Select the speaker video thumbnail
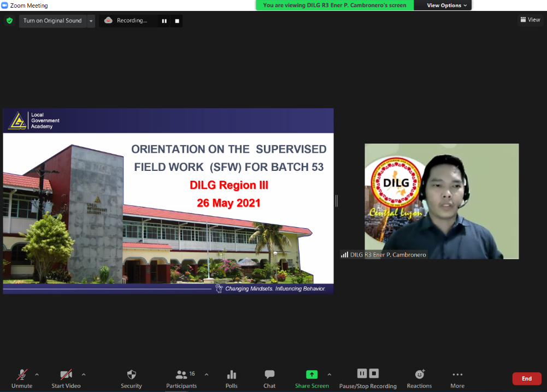Screen dimensions: 547x392 [442, 201]
